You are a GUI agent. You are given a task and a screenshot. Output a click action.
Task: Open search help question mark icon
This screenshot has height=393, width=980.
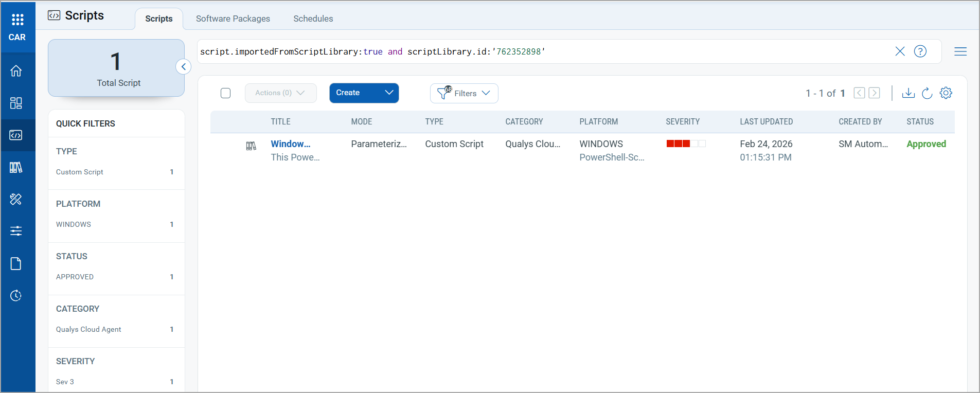pos(920,51)
